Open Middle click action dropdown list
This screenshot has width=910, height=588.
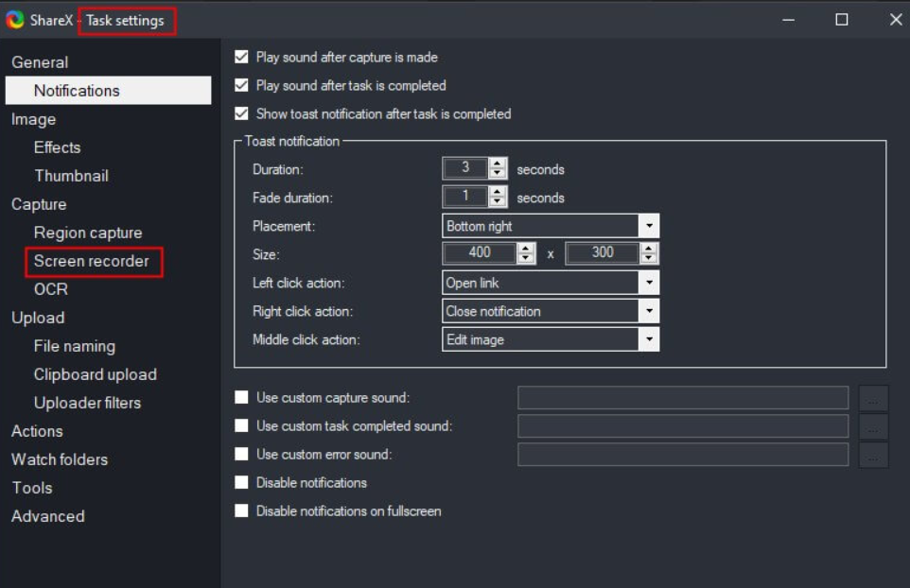point(648,339)
